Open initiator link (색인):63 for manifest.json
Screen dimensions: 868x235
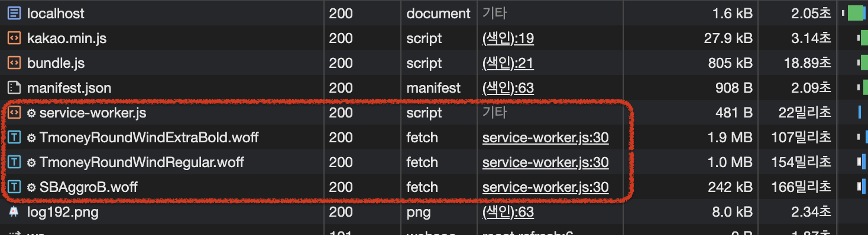[x=508, y=88]
